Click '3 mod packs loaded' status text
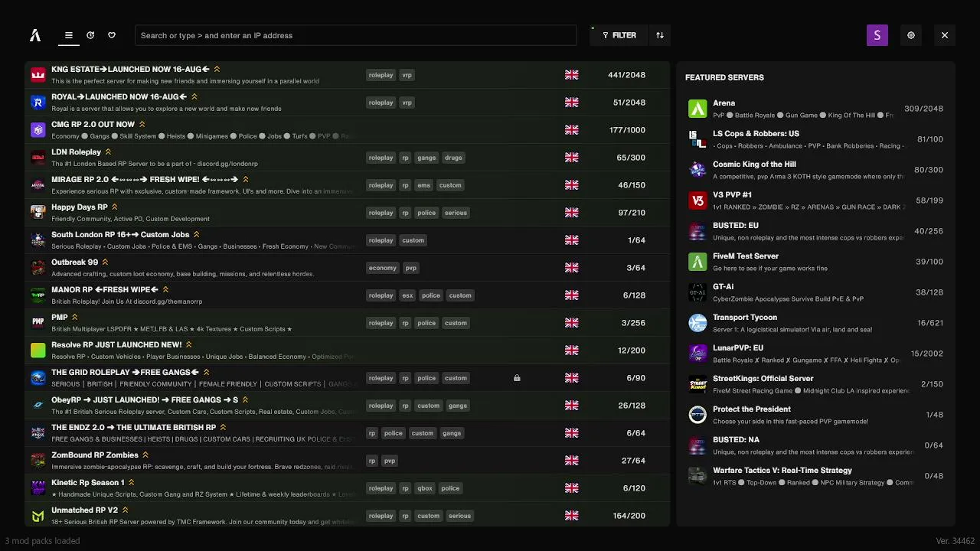This screenshot has height=551, width=980. [x=42, y=541]
